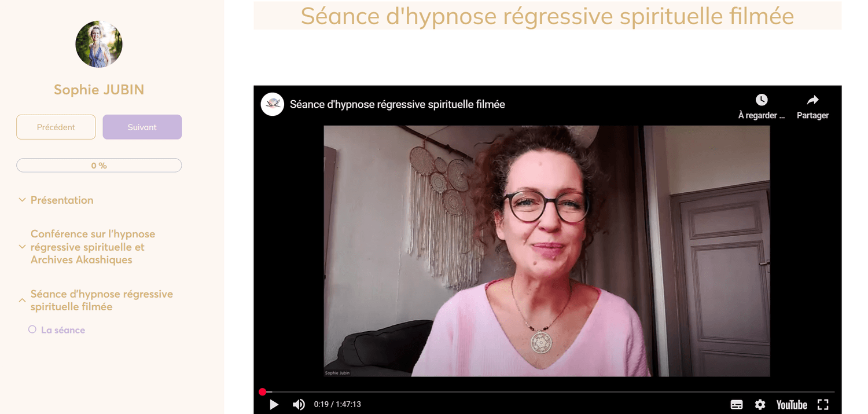Image resolution: width=868 pixels, height=414 pixels.
Task: Open the video on YouTube logo
Action: (x=792, y=405)
